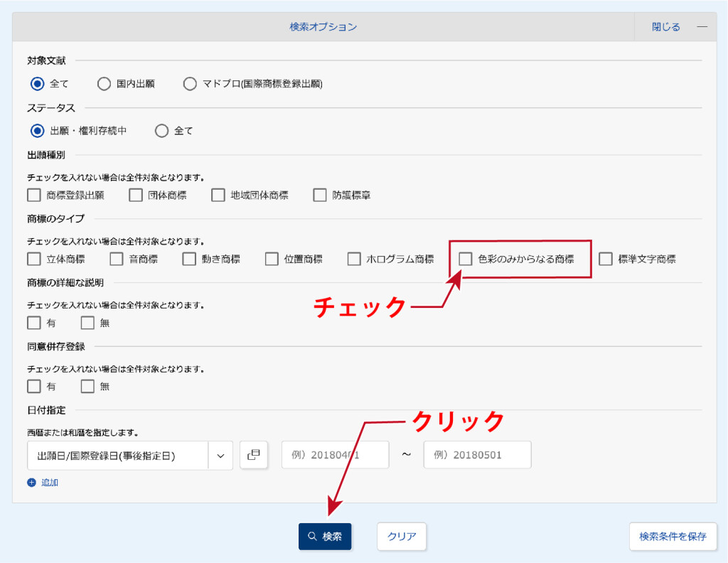Click the calendar picker icon beside date dropdown
728x563 pixels.
pos(254,455)
